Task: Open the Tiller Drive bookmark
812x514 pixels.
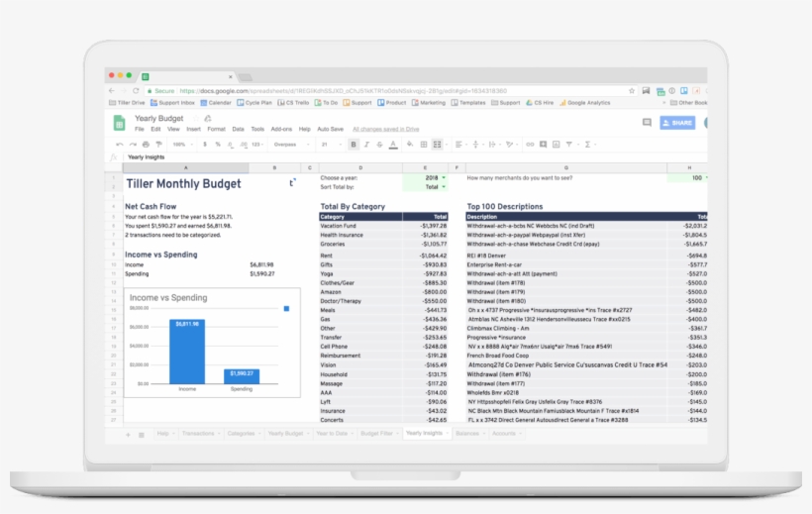Action: coord(129,102)
